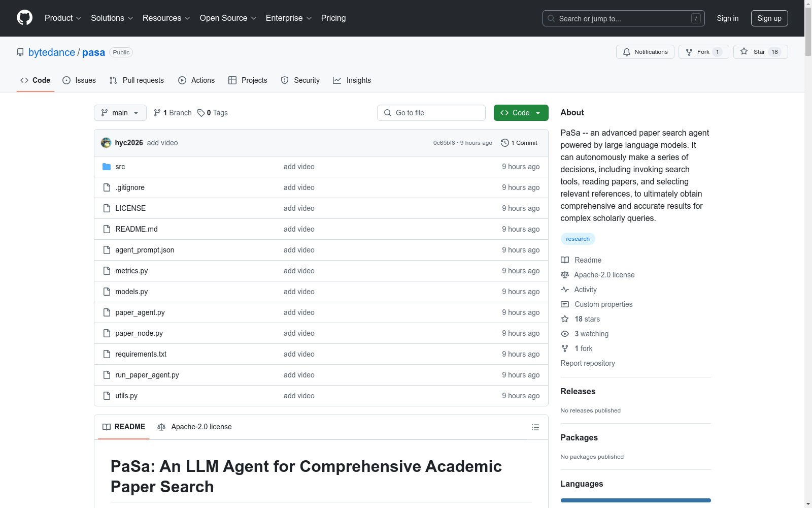The image size is (812, 508).
Task: Select the Code repository tab
Action: click(x=36, y=80)
